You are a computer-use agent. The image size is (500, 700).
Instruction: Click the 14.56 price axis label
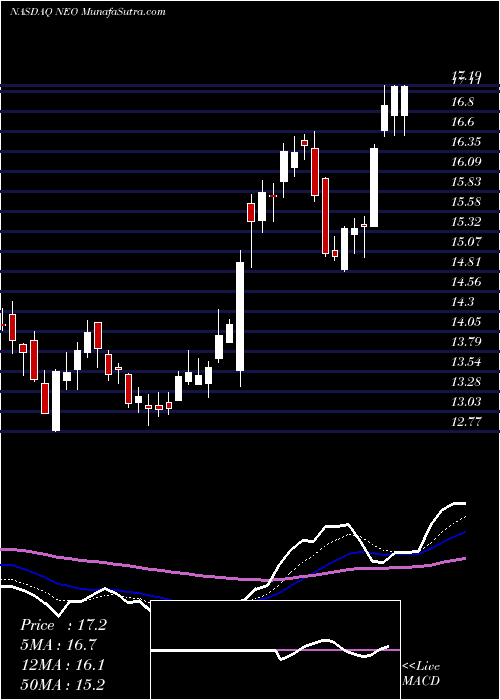tap(466, 282)
